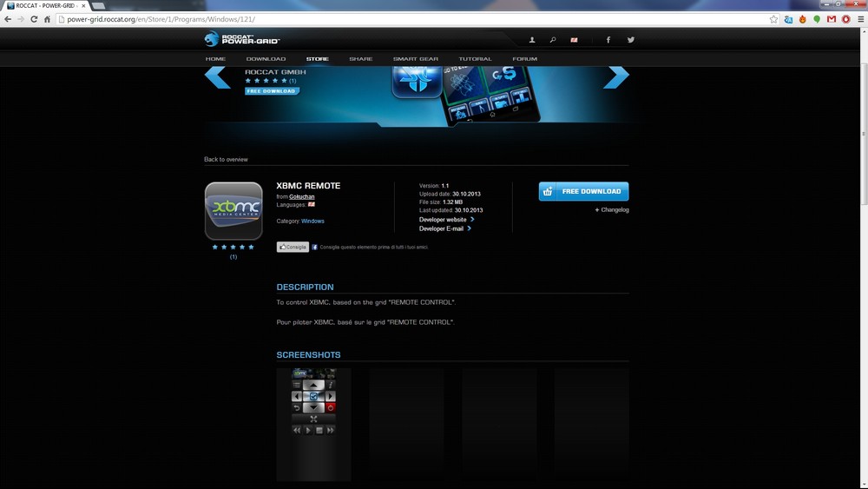The image size is (868, 489).
Task: Bookmark page with the star icon
Action: pyautogui.click(x=773, y=19)
